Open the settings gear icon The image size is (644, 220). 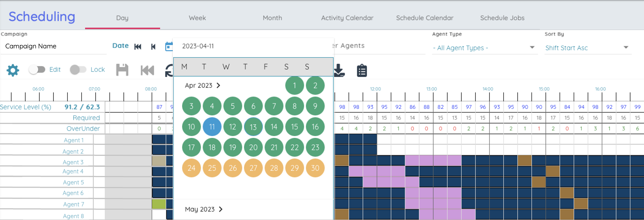[13, 70]
